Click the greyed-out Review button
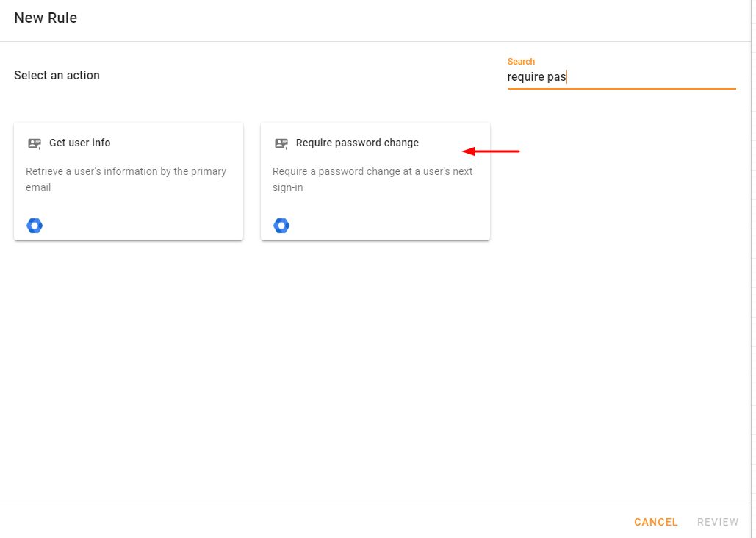756x538 pixels. point(717,522)
